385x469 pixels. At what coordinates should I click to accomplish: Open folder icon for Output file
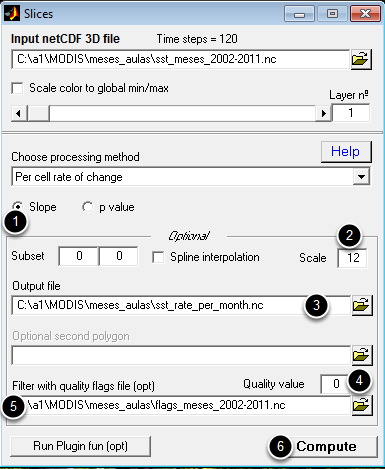pyautogui.click(x=362, y=305)
